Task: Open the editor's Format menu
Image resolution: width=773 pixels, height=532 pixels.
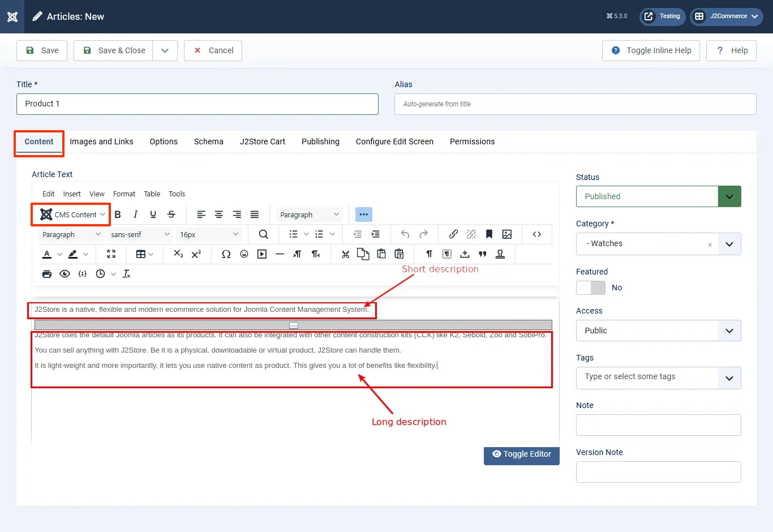Action: pyautogui.click(x=124, y=194)
